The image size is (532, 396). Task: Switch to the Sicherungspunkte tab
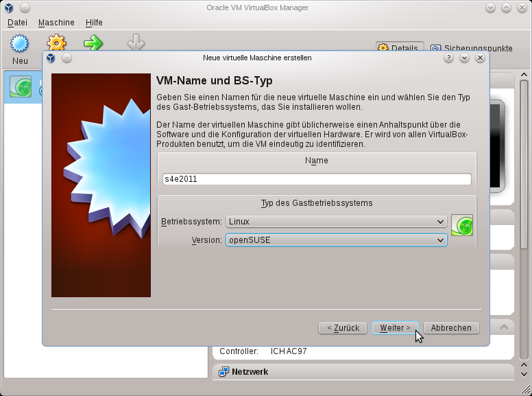tap(472, 48)
